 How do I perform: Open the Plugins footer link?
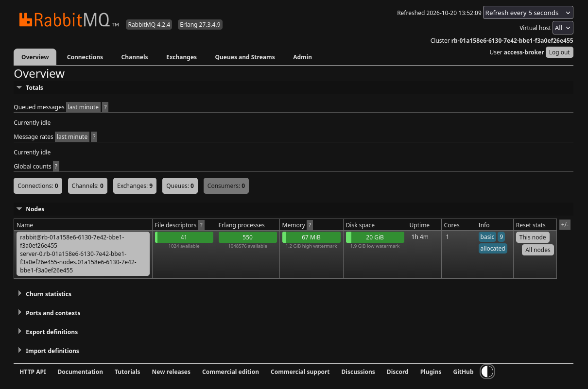pos(431,372)
